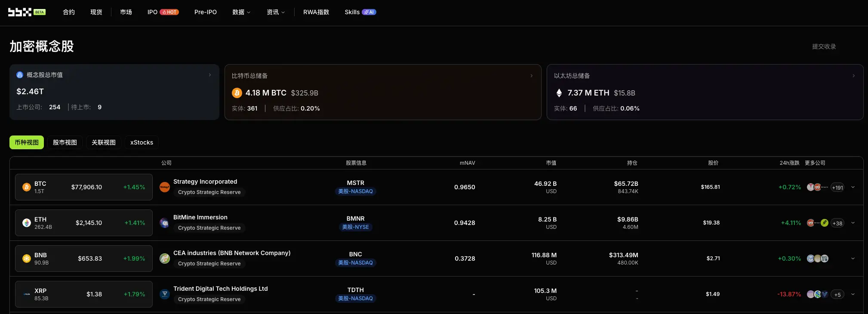868x314 pixels.
Task: Click the BTC coin icon in table
Action: [27, 187]
